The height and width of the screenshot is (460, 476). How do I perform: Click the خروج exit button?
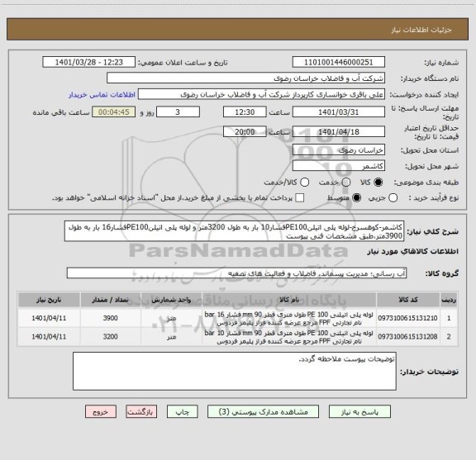point(101,412)
